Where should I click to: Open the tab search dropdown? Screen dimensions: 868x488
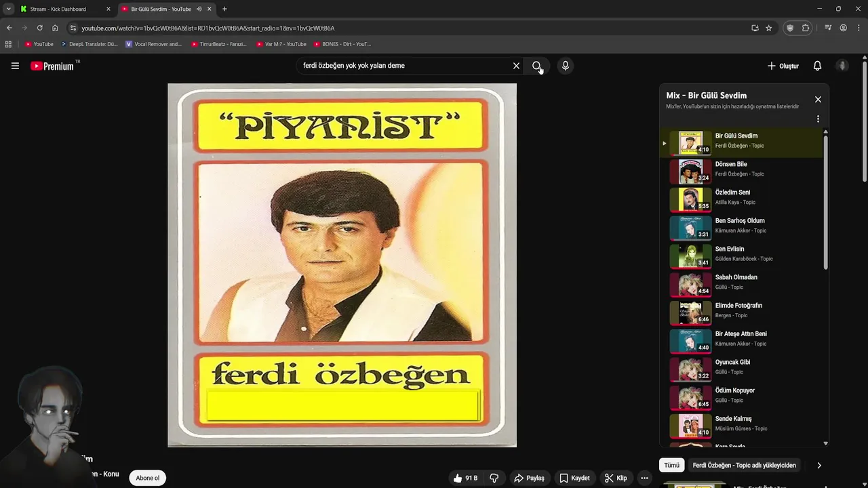[8, 9]
